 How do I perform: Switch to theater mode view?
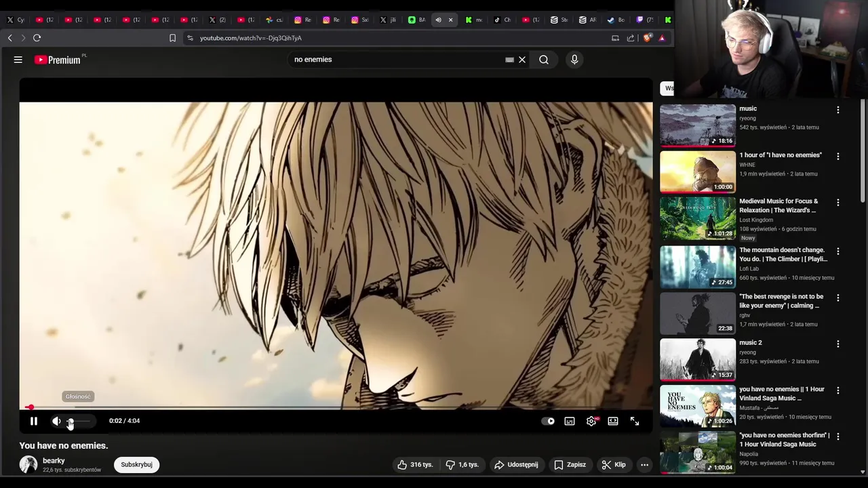(613, 421)
